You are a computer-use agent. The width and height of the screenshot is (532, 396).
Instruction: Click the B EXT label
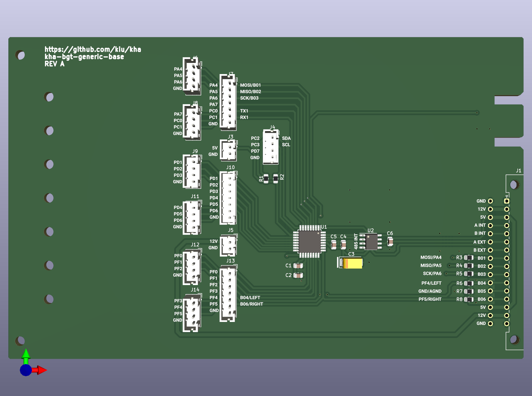click(x=480, y=250)
